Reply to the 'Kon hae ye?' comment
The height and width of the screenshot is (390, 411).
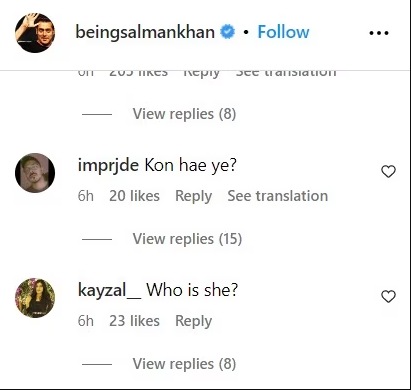[x=194, y=196]
